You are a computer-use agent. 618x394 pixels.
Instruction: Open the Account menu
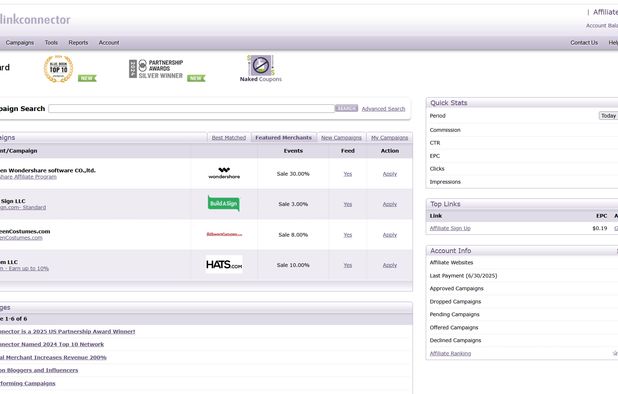tap(109, 43)
